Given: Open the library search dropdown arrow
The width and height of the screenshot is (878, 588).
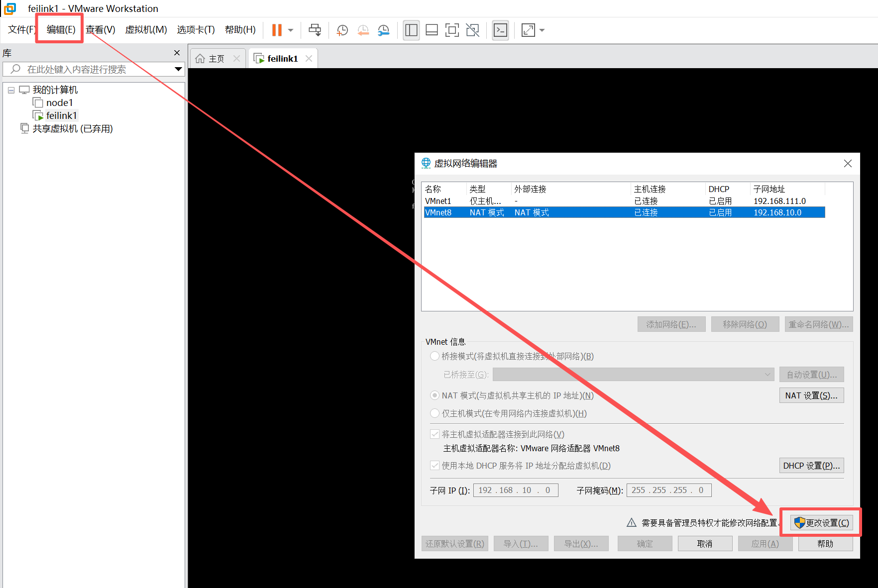Looking at the screenshot, I should (178, 69).
